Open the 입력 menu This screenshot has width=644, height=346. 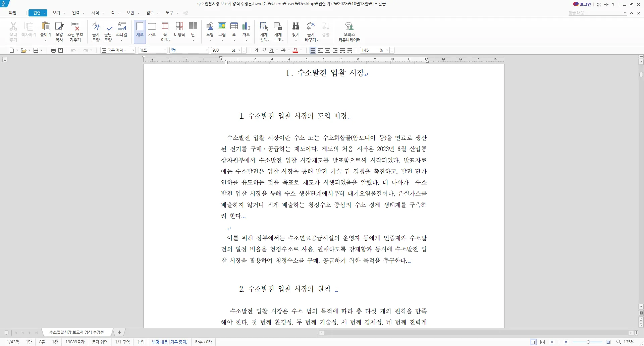(76, 13)
